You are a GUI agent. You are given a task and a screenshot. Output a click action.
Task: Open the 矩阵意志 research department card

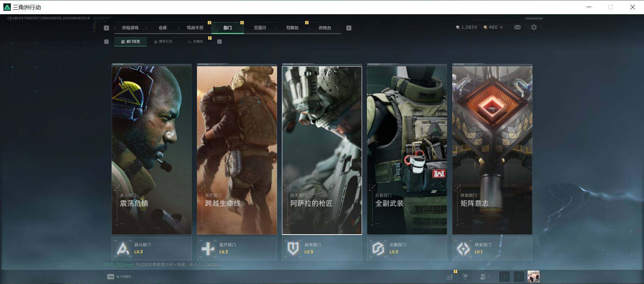click(492, 150)
